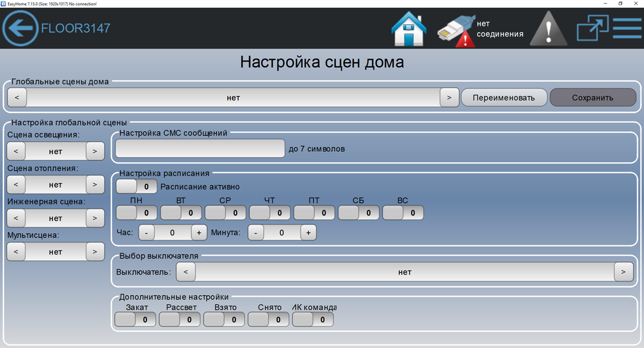Screen dimensions: 644x348
Task: Toggle the Закат switch
Action: (135, 319)
